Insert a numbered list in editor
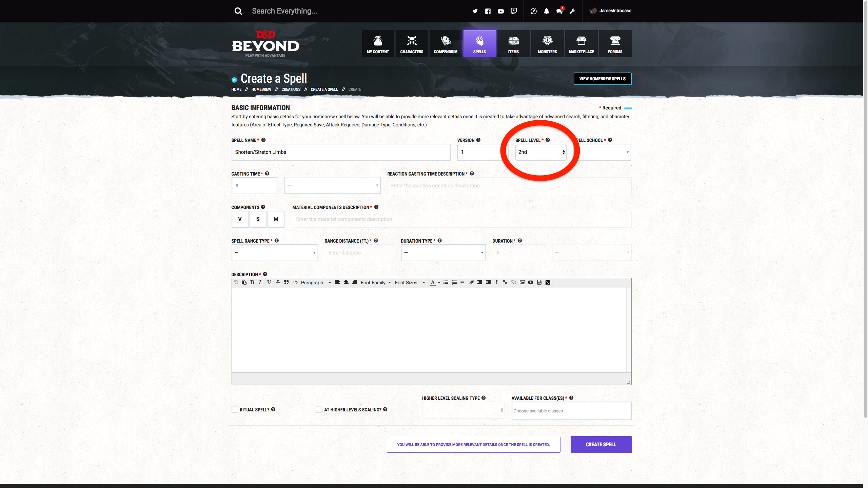Screen dimensions: 868x488 [x=454, y=282]
